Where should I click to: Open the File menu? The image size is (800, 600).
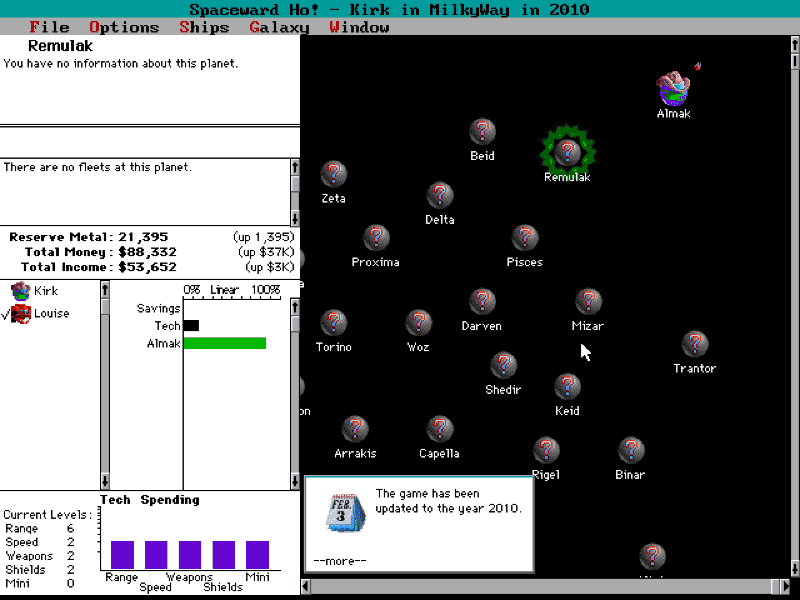pos(49,27)
